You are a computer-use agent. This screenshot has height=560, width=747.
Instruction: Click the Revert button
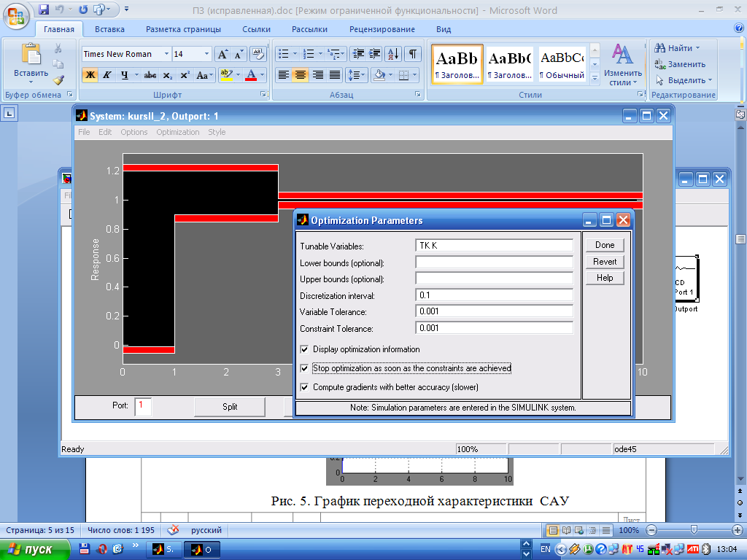click(605, 262)
